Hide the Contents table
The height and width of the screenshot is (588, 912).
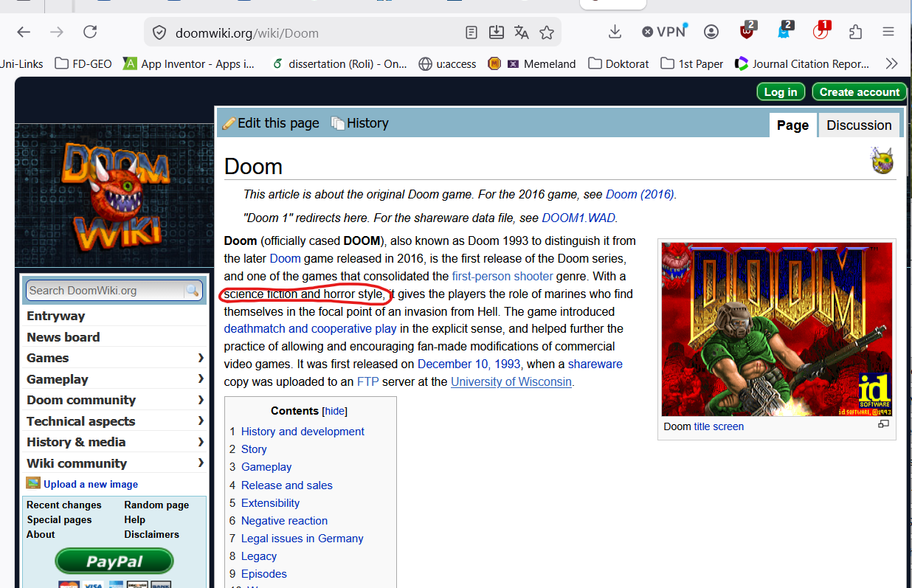[x=335, y=411]
